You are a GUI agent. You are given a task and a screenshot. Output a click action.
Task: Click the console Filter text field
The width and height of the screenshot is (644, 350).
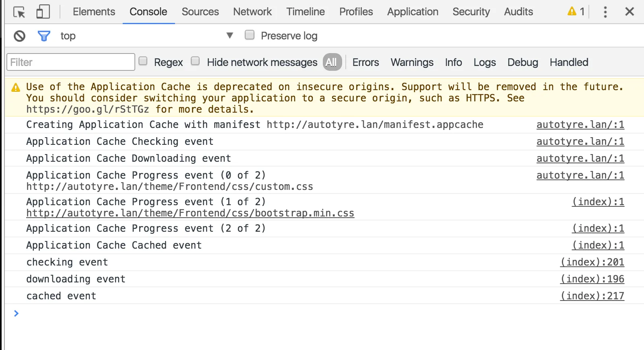click(x=71, y=62)
